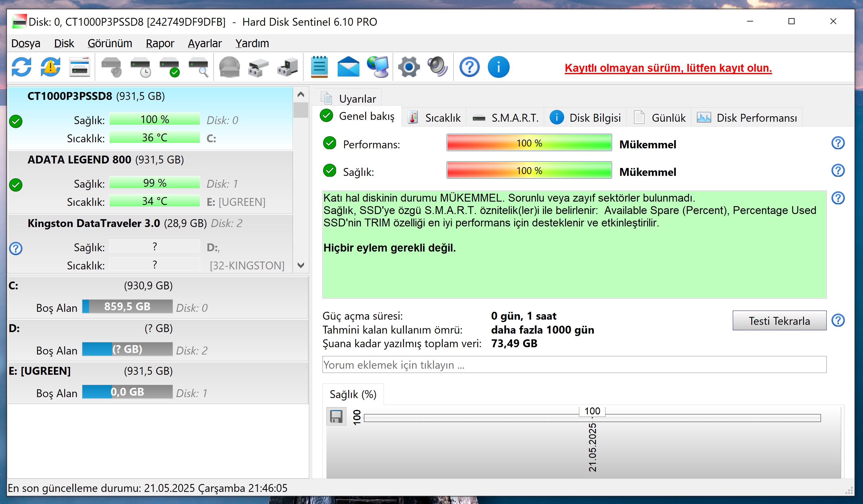The height and width of the screenshot is (504, 863).
Task: Click the unregistered version registration link
Action: pyautogui.click(x=668, y=68)
